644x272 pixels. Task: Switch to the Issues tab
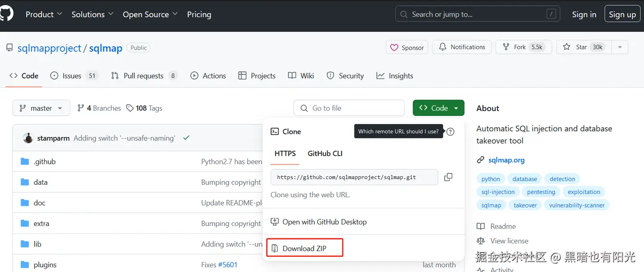73,76
